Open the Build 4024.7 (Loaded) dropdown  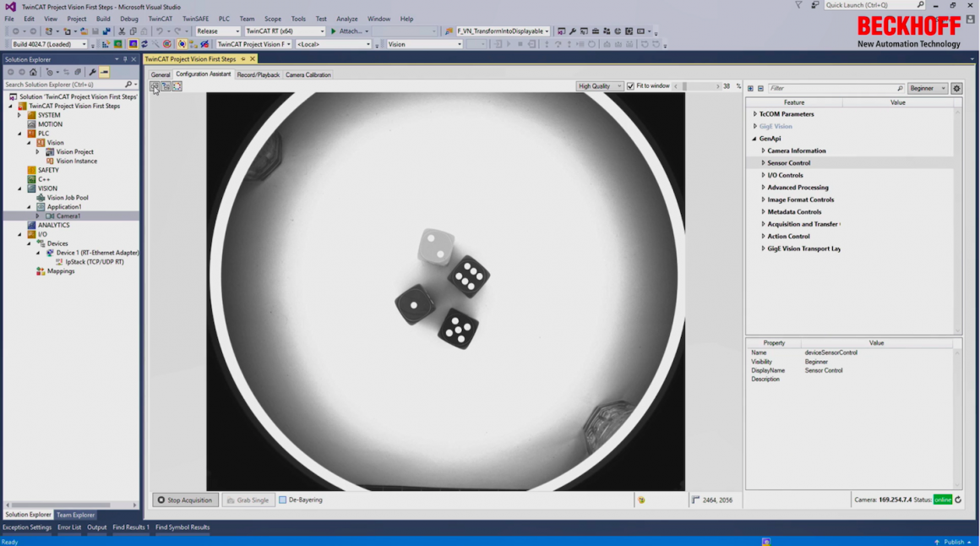(49, 45)
